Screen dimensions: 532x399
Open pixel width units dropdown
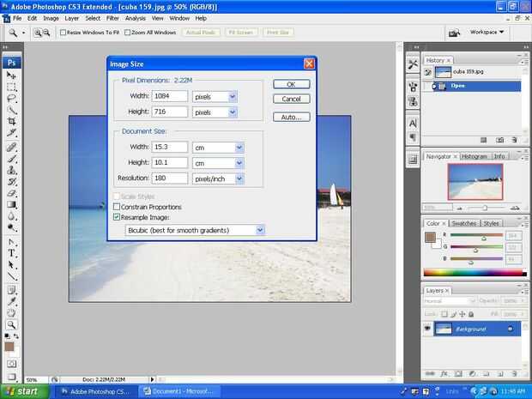pyautogui.click(x=233, y=97)
